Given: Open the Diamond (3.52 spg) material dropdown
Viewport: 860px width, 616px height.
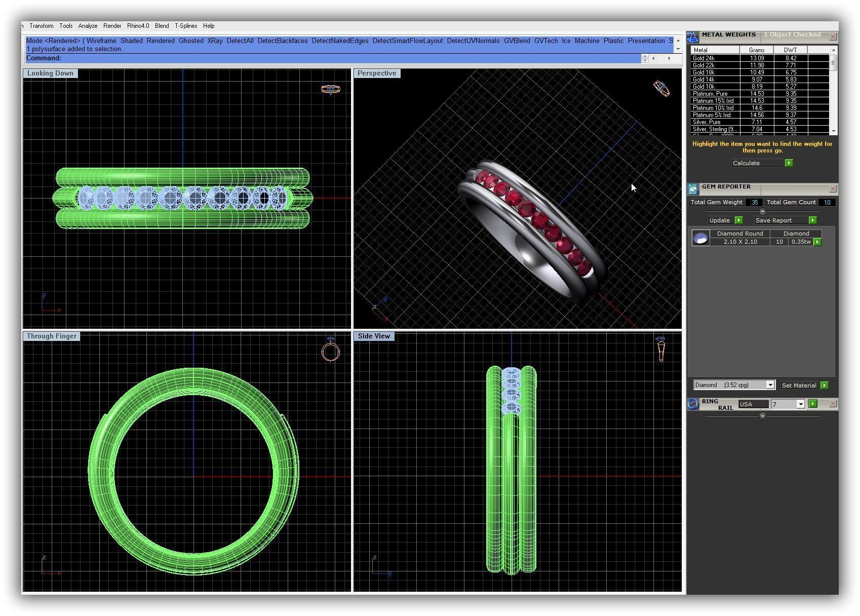Looking at the screenshot, I should pyautogui.click(x=734, y=385).
